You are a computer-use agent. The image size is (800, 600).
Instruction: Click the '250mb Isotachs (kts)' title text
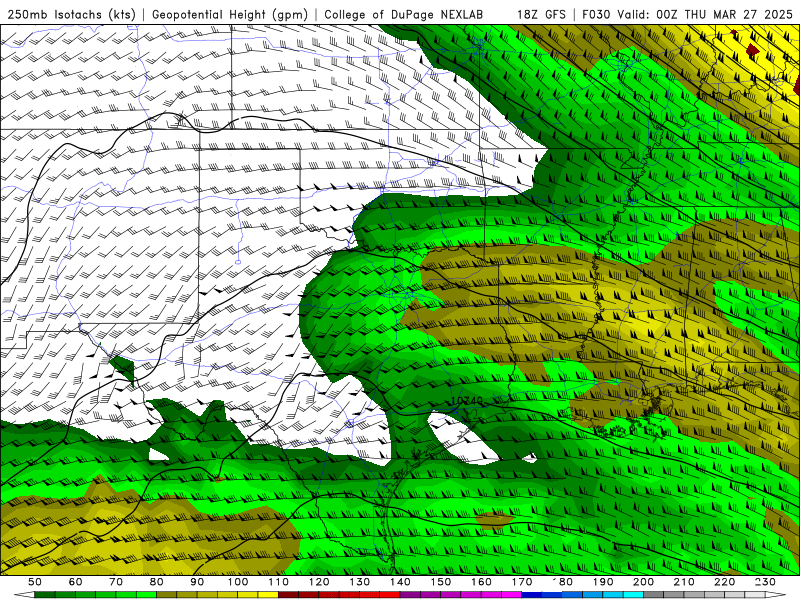[x=71, y=14]
